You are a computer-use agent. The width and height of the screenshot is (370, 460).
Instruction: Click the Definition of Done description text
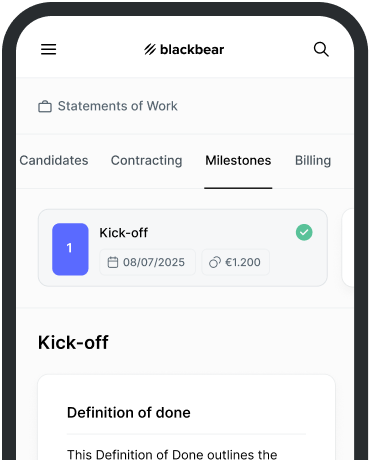click(x=172, y=454)
